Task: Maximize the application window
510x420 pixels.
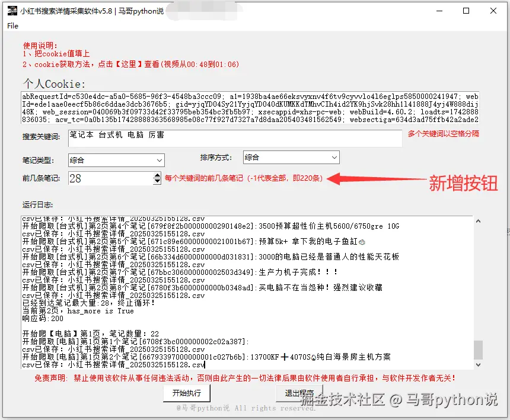Action: pos(466,10)
